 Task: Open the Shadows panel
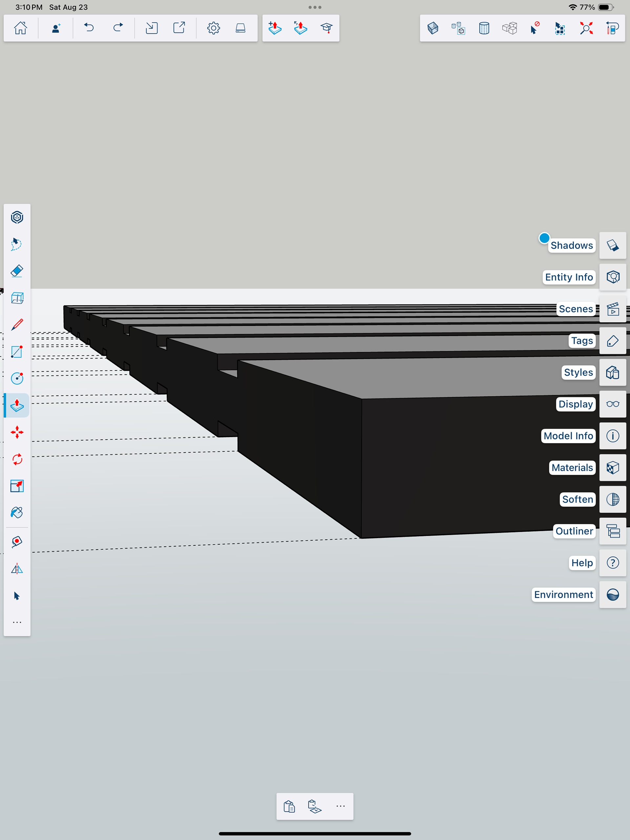[612, 245]
